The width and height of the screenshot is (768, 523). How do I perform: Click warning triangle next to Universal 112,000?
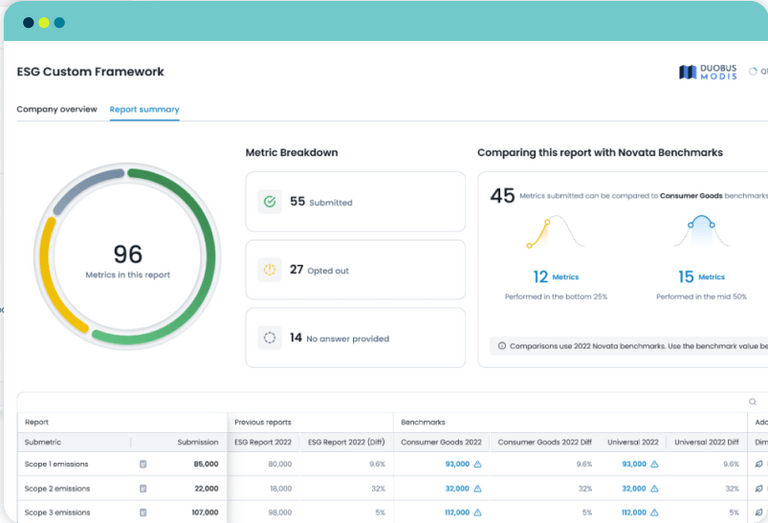pyautogui.click(x=654, y=512)
